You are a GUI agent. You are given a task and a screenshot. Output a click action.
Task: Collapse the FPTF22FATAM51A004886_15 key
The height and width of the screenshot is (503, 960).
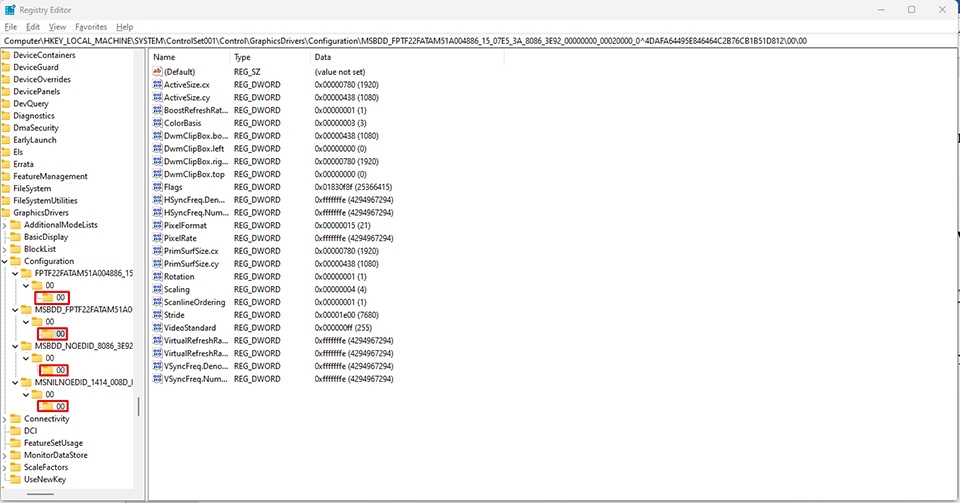click(x=15, y=274)
